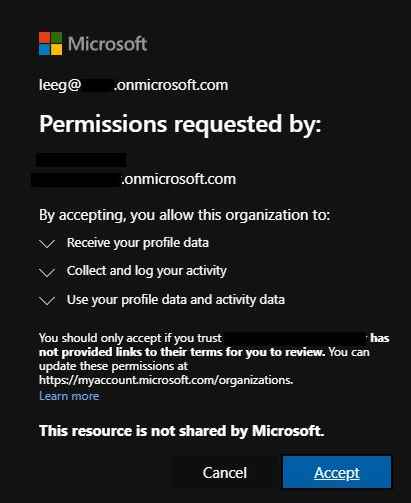Click the requesting organization's .onmicrosoft.com domain
This screenshot has height=503, width=411.
134,179
